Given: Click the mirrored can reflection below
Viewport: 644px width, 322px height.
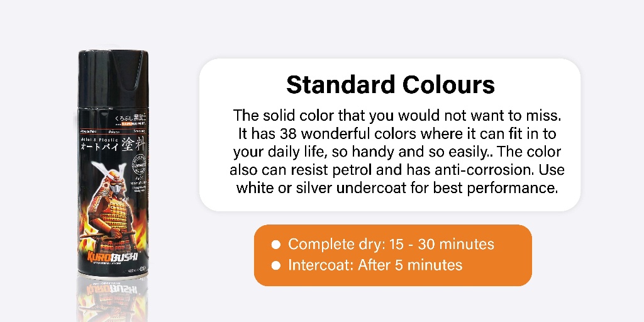Looking at the screenshot, I should coord(113,300).
